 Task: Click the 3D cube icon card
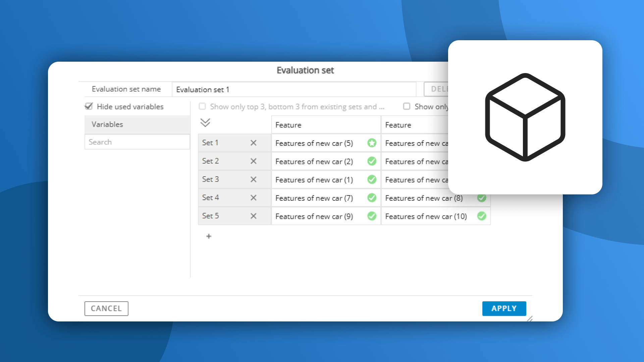click(525, 117)
